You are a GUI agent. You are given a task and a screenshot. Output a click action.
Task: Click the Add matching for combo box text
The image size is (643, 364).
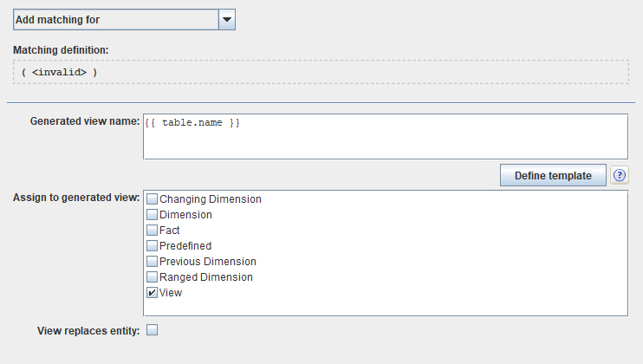pos(114,18)
